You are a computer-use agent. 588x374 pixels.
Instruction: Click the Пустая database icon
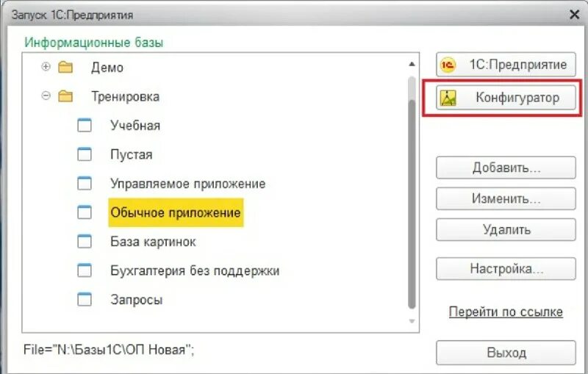(85, 154)
